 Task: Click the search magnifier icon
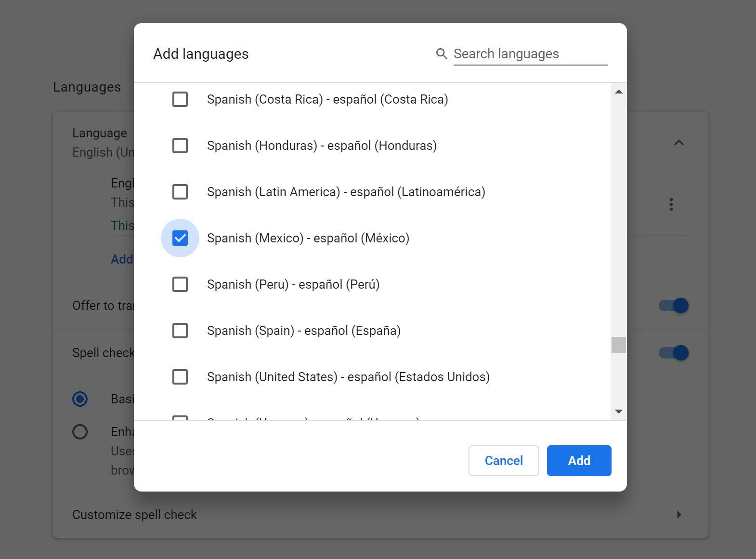(x=441, y=53)
